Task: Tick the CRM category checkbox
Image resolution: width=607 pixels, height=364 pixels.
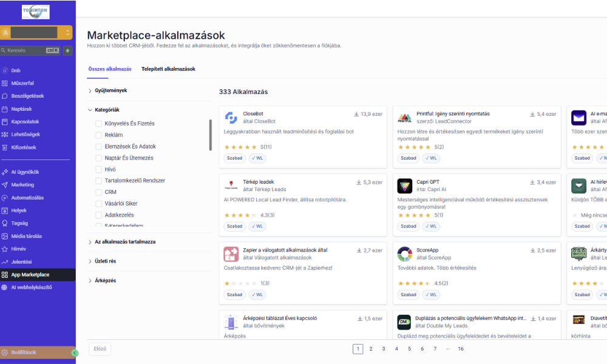Action: click(98, 192)
